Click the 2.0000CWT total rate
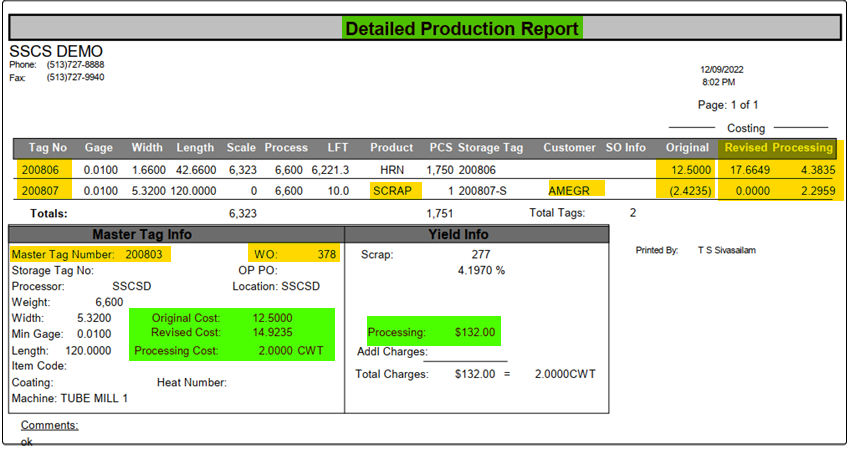Screen dimensions: 850x449 coord(565,374)
